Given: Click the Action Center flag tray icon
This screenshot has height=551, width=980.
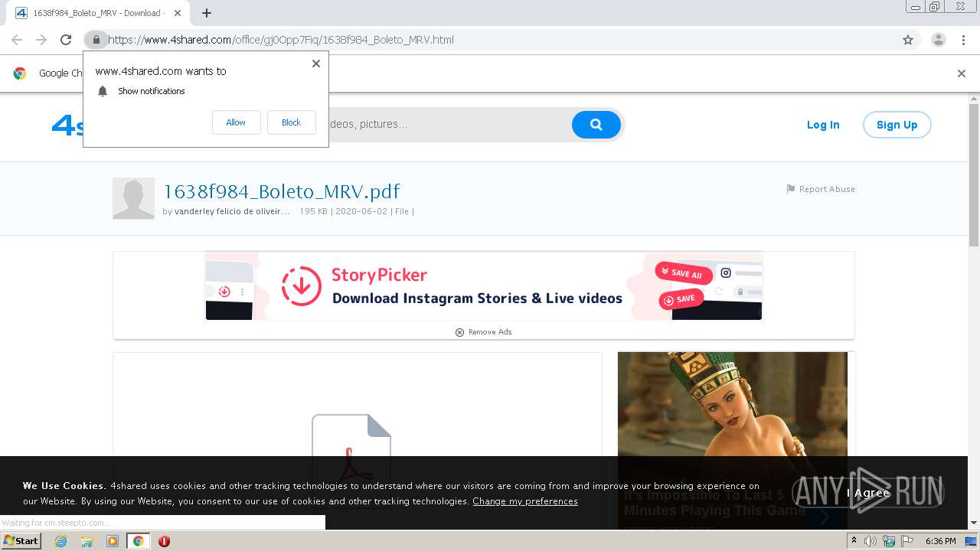Looking at the screenshot, I should point(907,541).
